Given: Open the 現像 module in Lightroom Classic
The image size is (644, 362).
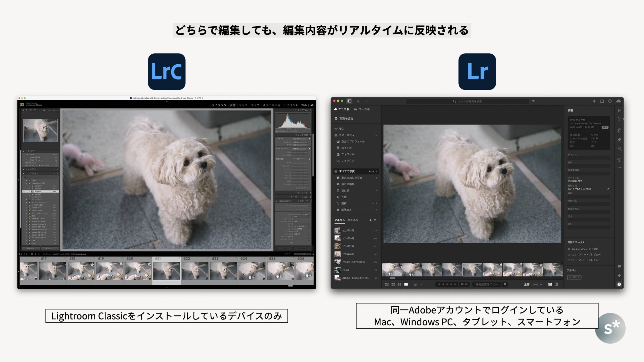Looking at the screenshot, I should (232, 105).
